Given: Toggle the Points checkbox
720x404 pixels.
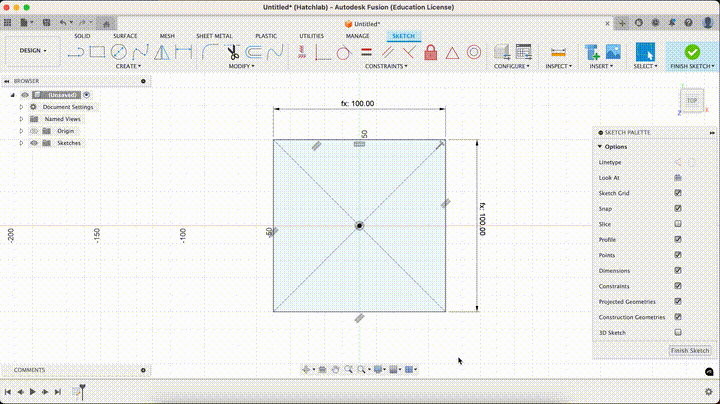Looking at the screenshot, I should click(x=678, y=255).
